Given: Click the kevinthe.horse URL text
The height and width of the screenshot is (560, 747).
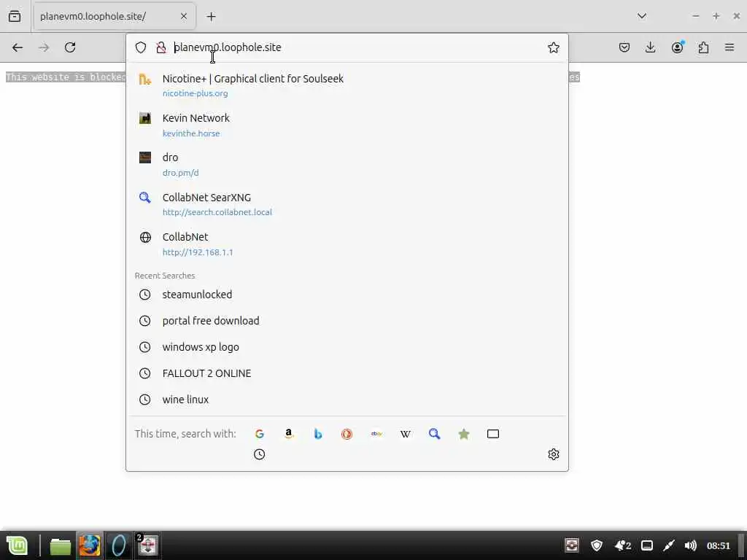Looking at the screenshot, I should pyautogui.click(x=191, y=133).
